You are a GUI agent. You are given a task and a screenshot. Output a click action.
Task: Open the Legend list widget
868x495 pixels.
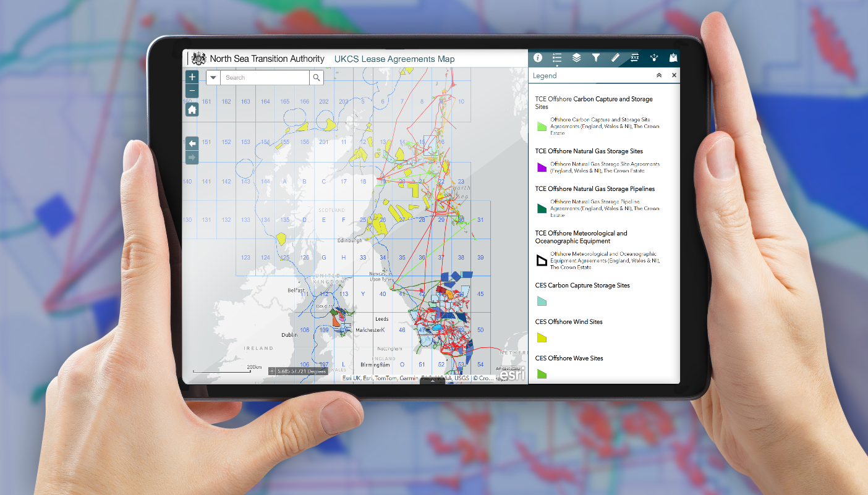point(557,58)
